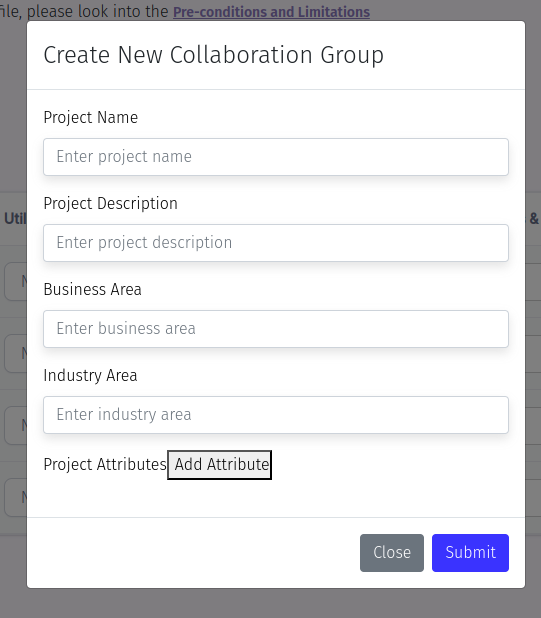Click the ampersand header text at right edge

pyautogui.click(x=534, y=218)
